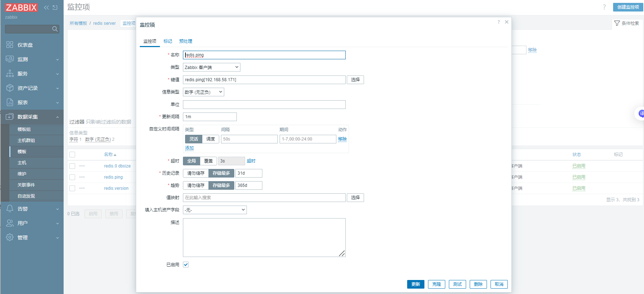
Task: Open the 类型 Zabbix 客户端 dropdown
Action: click(212, 67)
